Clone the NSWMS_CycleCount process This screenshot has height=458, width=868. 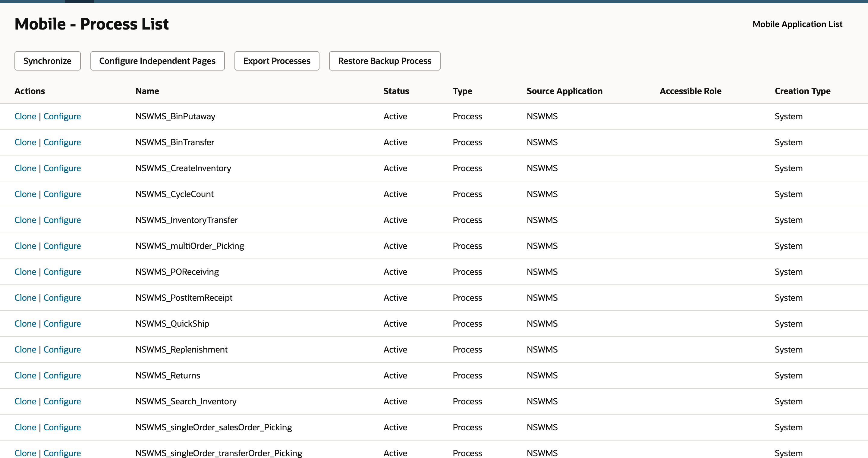point(25,194)
